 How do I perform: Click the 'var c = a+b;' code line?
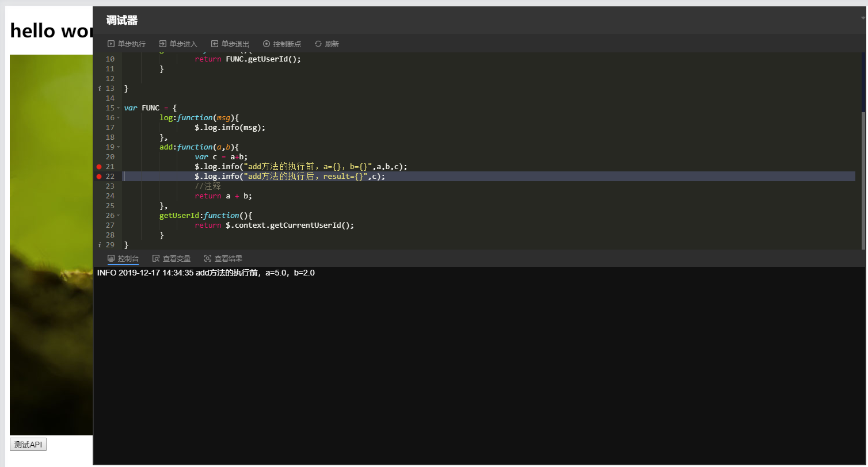(221, 157)
